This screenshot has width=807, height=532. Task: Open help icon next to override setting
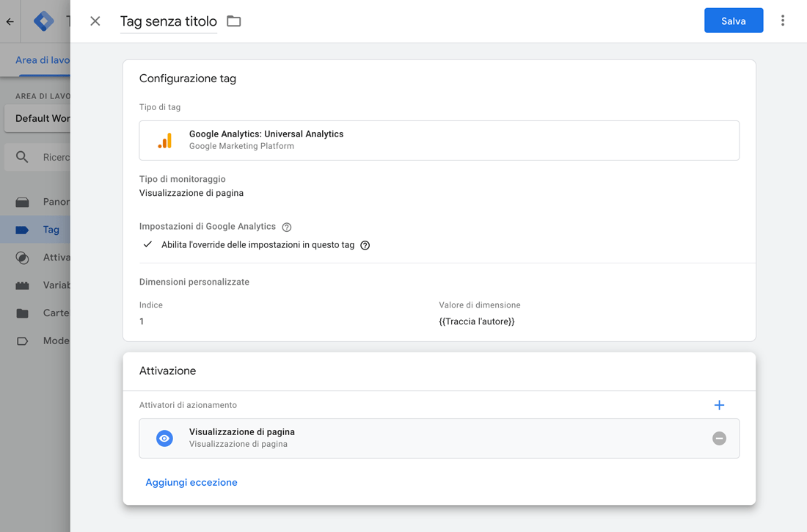click(365, 245)
